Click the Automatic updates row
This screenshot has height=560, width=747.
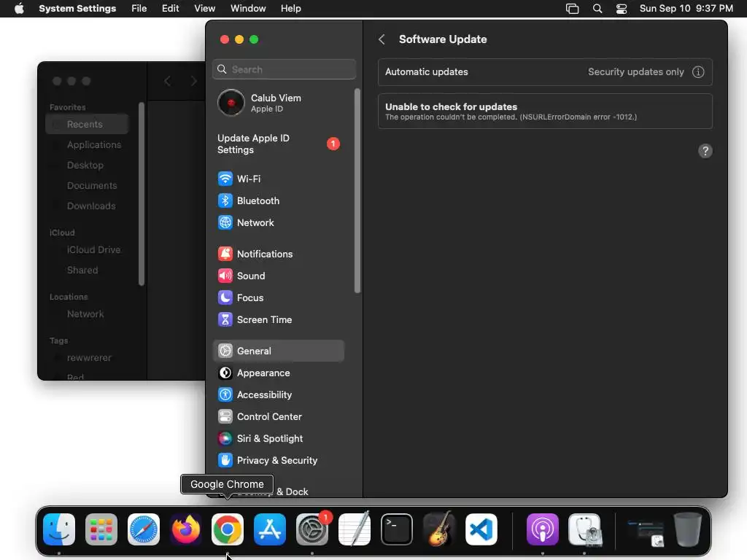point(545,72)
